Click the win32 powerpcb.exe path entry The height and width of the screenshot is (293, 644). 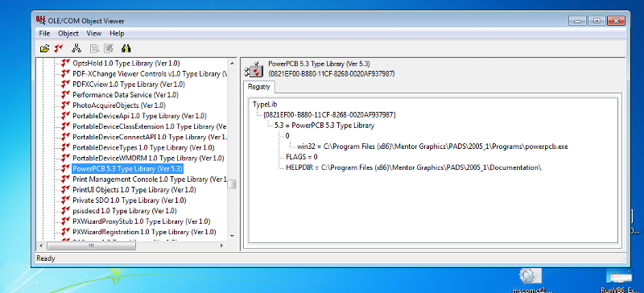pos(432,146)
